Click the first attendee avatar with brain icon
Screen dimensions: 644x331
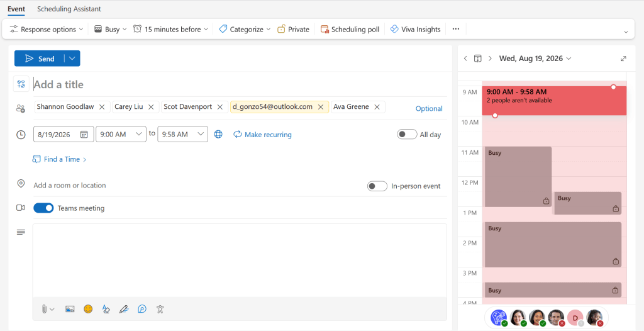pos(499,318)
